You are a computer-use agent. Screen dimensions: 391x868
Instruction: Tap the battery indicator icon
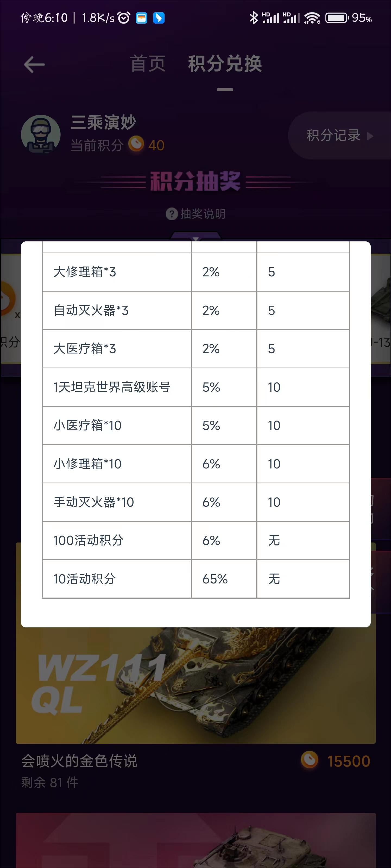[337, 18]
